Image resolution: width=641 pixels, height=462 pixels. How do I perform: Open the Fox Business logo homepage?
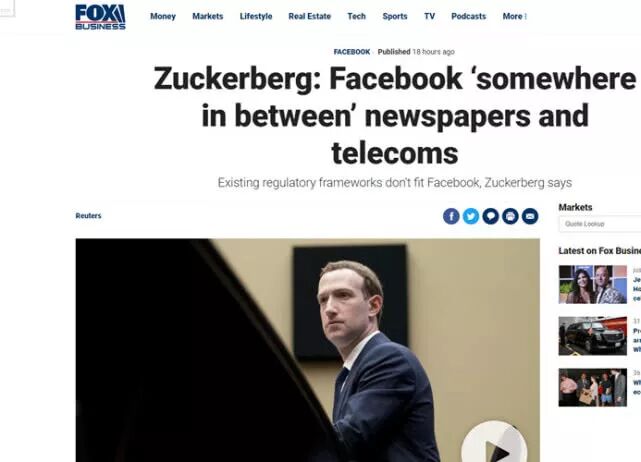[100, 17]
